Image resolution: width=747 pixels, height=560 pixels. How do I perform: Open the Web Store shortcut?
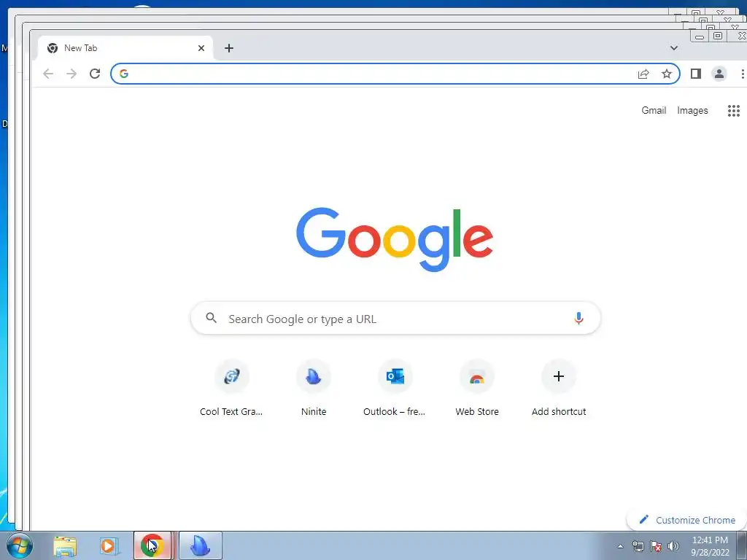tap(477, 389)
